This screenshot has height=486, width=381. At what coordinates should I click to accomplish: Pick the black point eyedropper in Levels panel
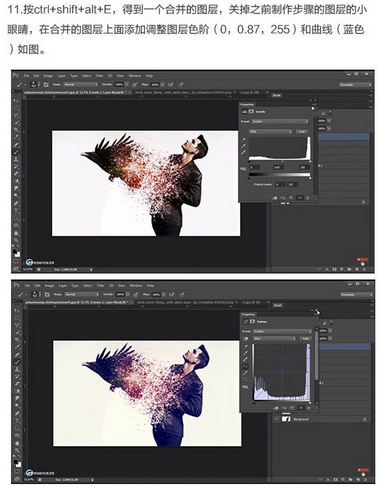pyautogui.click(x=244, y=139)
